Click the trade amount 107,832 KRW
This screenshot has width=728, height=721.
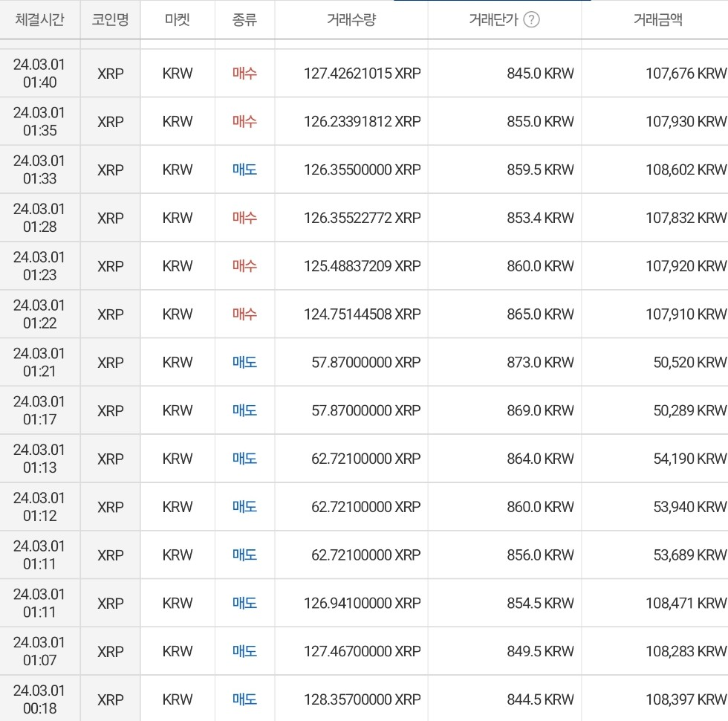point(686,218)
